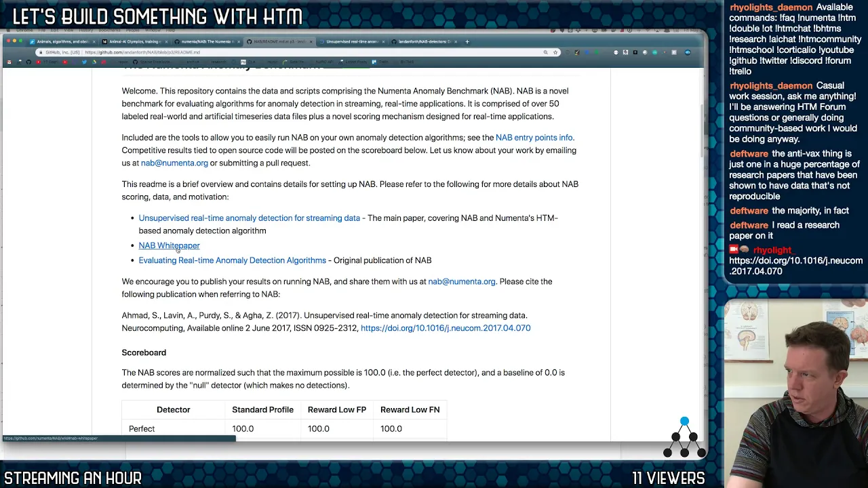
Task: Click the zoom magnifier icon in address bar
Action: coord(546,52)
